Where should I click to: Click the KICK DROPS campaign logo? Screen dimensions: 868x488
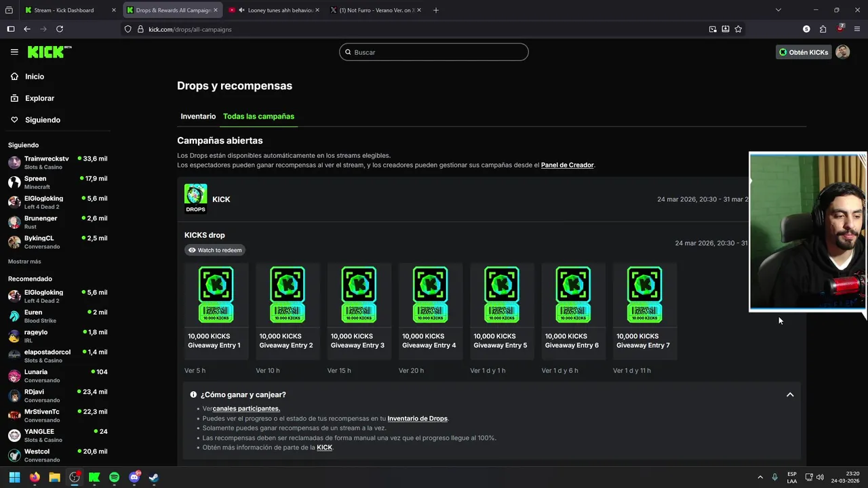(x=195, y=199)
